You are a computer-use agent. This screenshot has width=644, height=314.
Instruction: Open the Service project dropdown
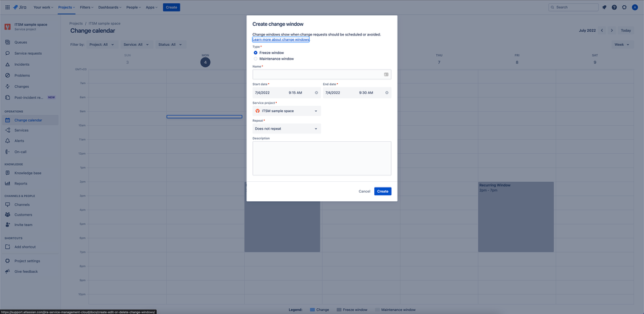pos(287,111)
